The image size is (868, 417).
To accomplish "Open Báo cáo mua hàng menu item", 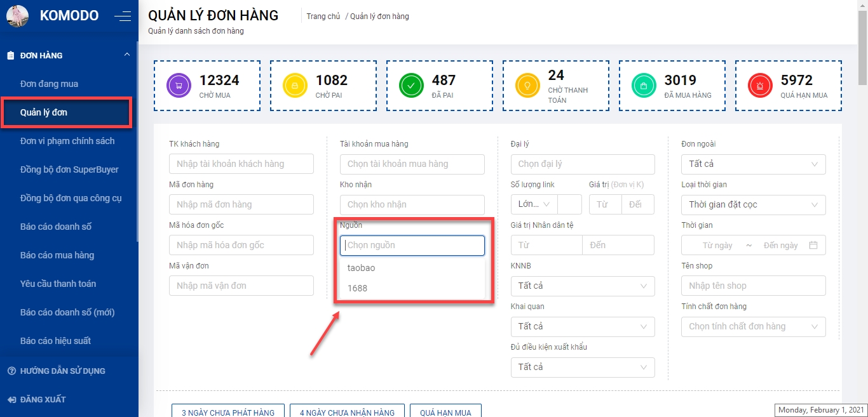I will [x=57, y=255].
